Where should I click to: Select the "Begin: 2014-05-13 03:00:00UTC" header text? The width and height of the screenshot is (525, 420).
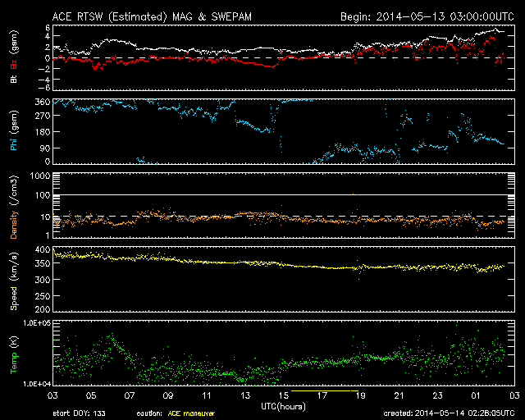point(427,16)
